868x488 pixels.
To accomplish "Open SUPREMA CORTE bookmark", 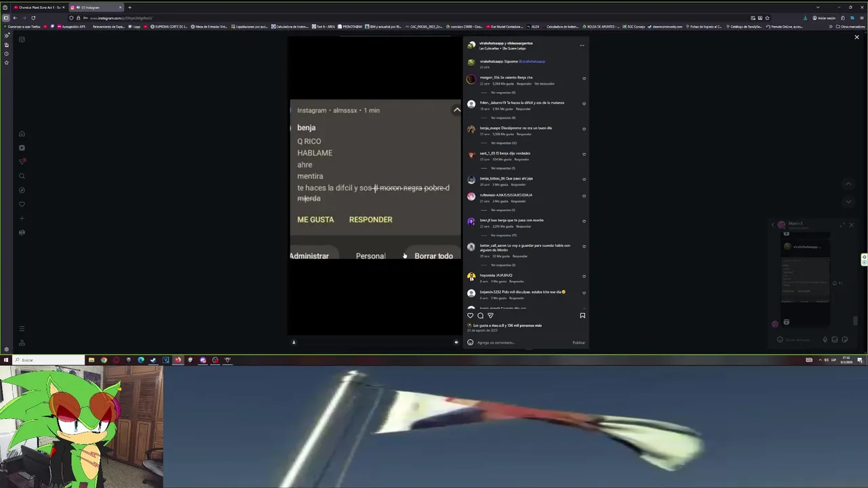I will point(168,26).
